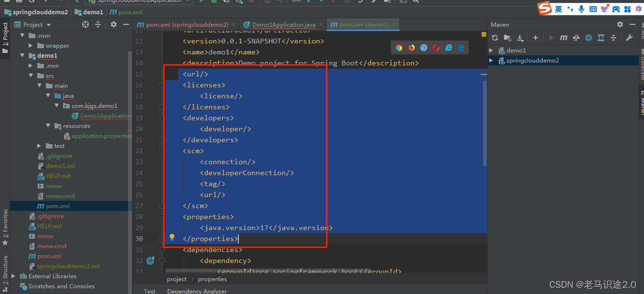
Task: Open Maven settings wrench icon
Action: 629,38
